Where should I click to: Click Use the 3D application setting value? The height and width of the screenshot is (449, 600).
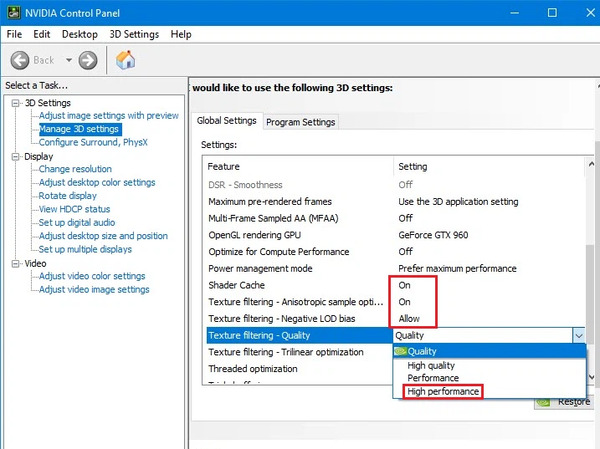point(458,202)
